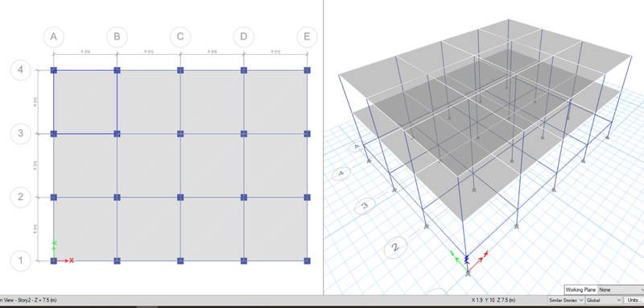The height and width of the screenshot is (308, 644).
Task: Select column joint at grid B-3
Action: tap(117, 134)
